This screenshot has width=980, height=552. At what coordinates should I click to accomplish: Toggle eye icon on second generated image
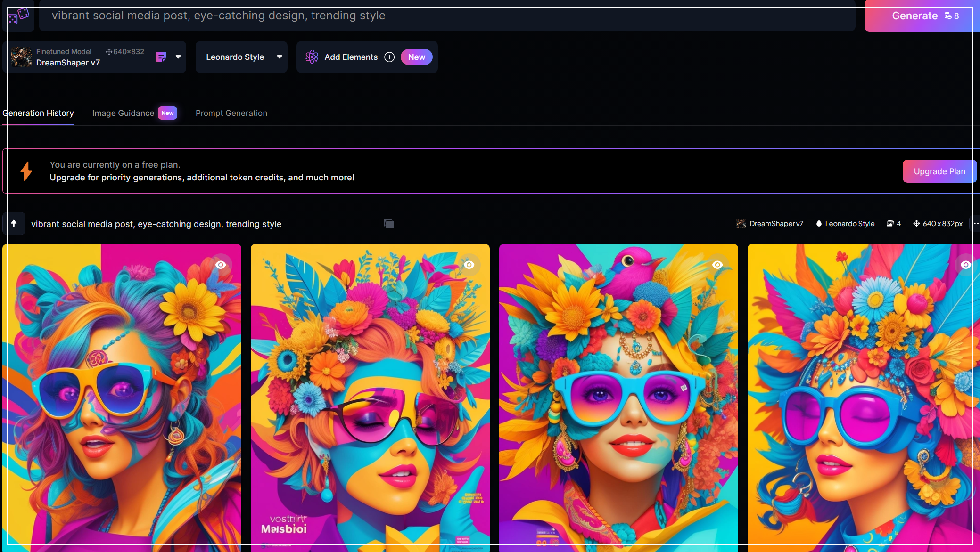click(x=469, y=265)
